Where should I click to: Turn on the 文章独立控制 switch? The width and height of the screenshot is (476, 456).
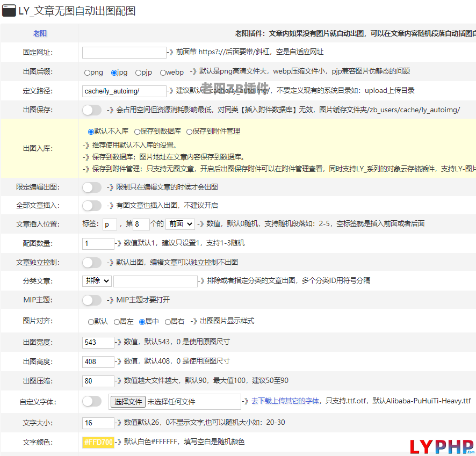(92, 263)
